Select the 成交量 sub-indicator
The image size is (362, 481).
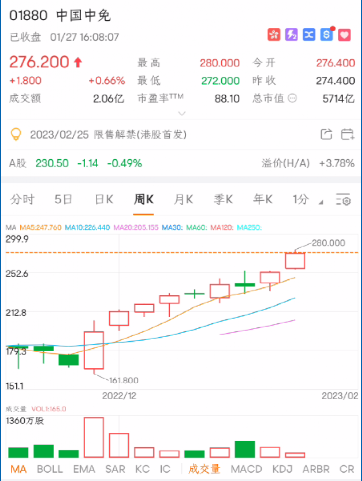[204, 469]
